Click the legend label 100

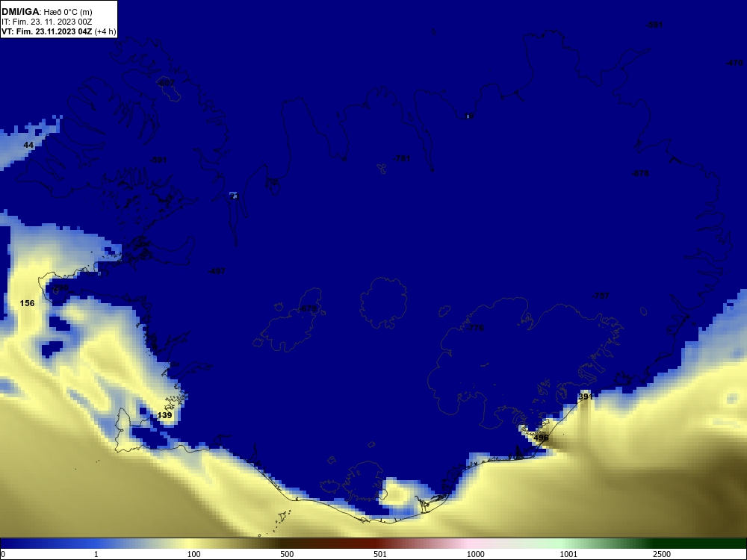[x=194, y=554]
